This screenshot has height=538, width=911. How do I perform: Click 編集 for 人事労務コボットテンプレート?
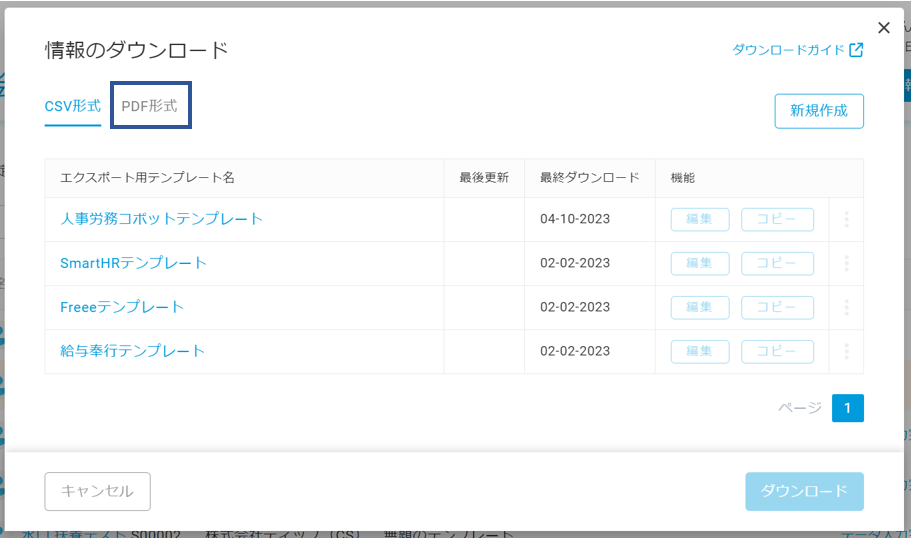700,220
